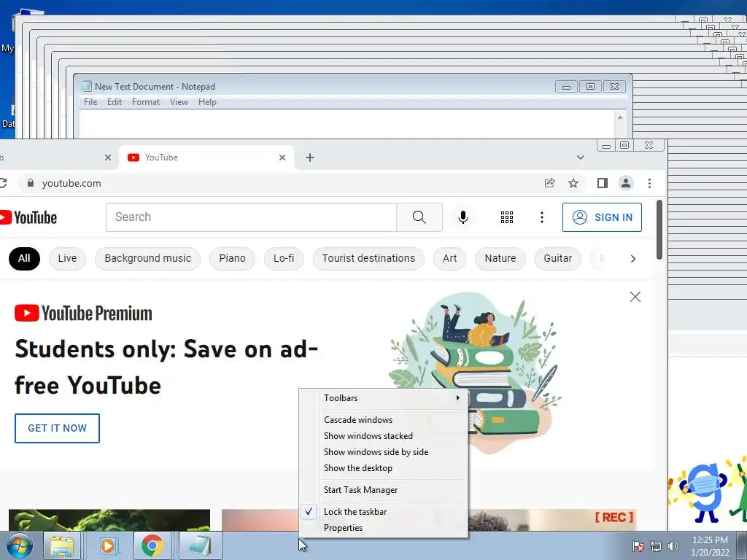Switch to Notepad on the taskbar

[200, 545]
